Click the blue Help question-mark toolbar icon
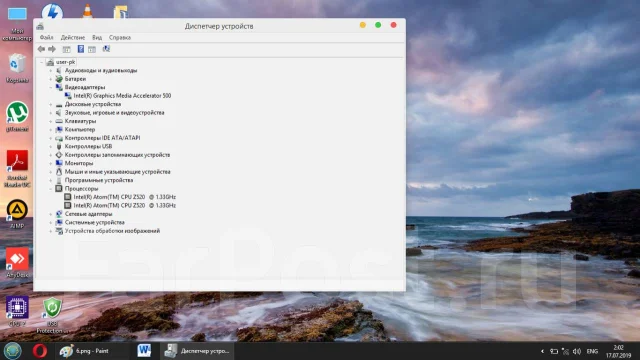Viewport: 640px width, 360px height. 81,49
